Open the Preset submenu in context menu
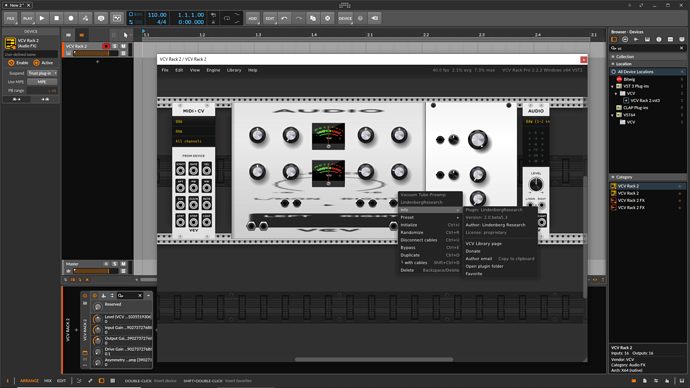The image size is (690, 388). click(x=430, y=217)
